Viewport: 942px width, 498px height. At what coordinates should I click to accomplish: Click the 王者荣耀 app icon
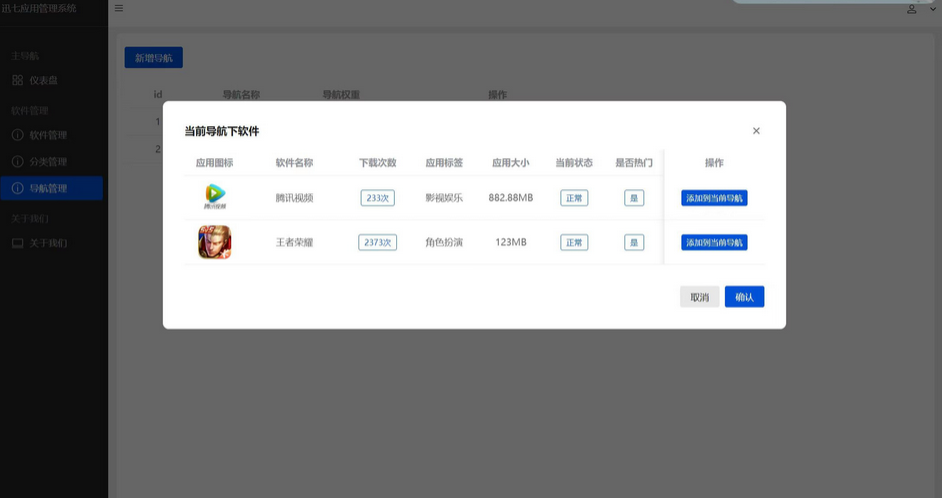point(214,242)
